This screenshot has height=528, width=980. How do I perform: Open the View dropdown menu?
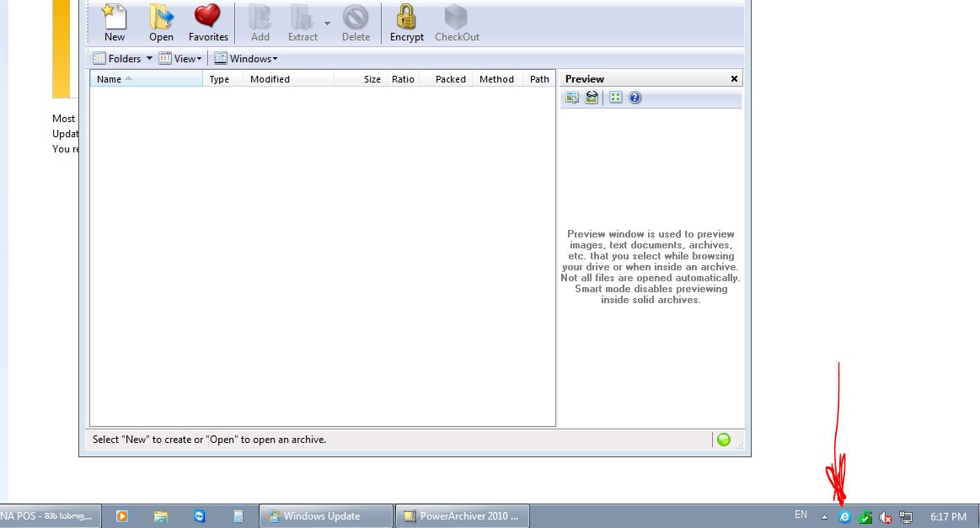coord(180,59)
